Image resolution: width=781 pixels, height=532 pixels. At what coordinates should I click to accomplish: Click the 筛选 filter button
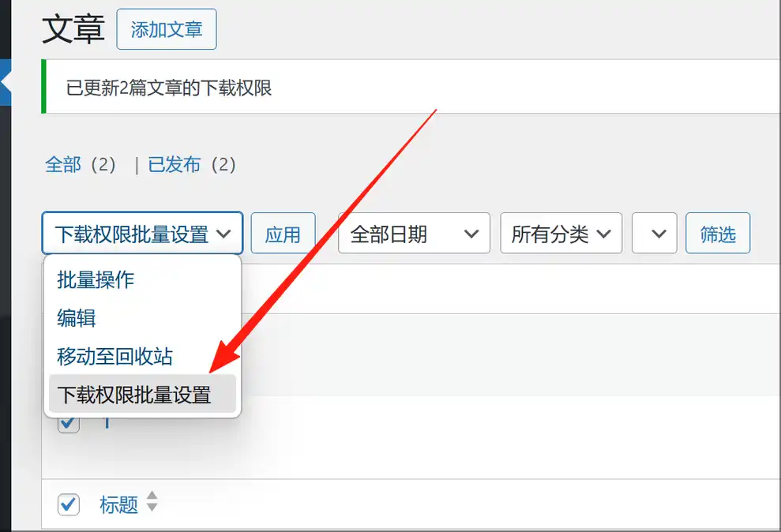718,234
